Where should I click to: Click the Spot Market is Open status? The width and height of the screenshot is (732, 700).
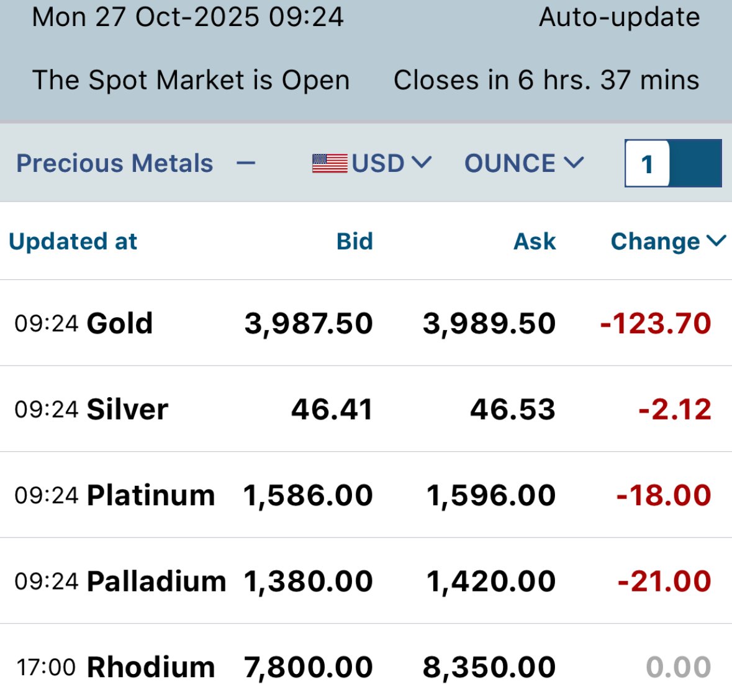(x=191, y=81)
